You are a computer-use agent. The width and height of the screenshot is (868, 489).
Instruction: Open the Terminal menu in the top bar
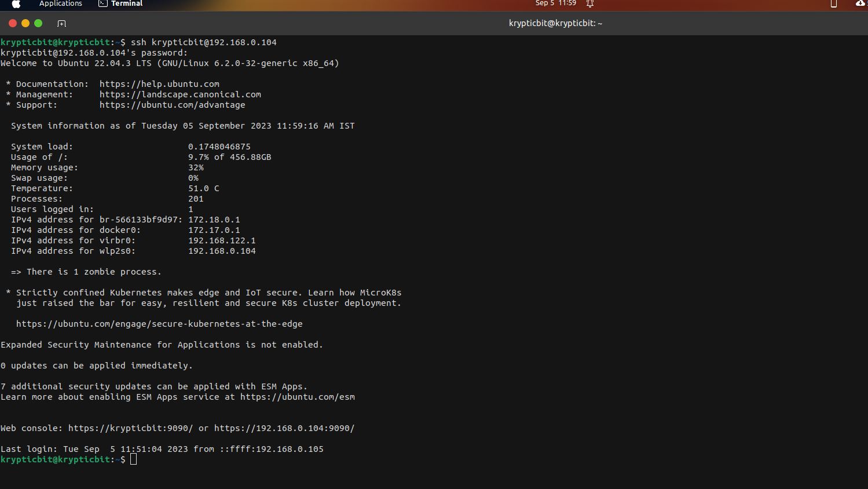125,3
